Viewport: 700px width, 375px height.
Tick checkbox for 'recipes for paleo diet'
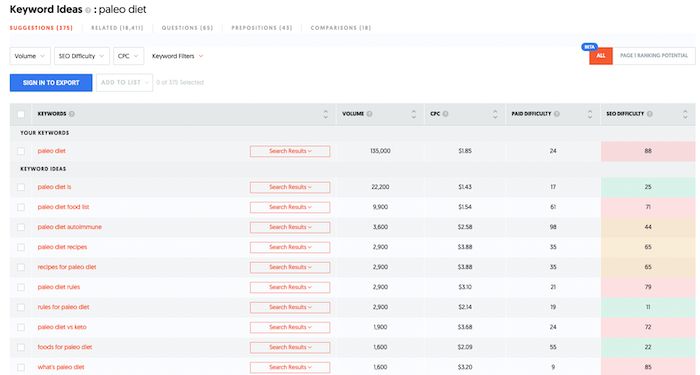(21, 267)
